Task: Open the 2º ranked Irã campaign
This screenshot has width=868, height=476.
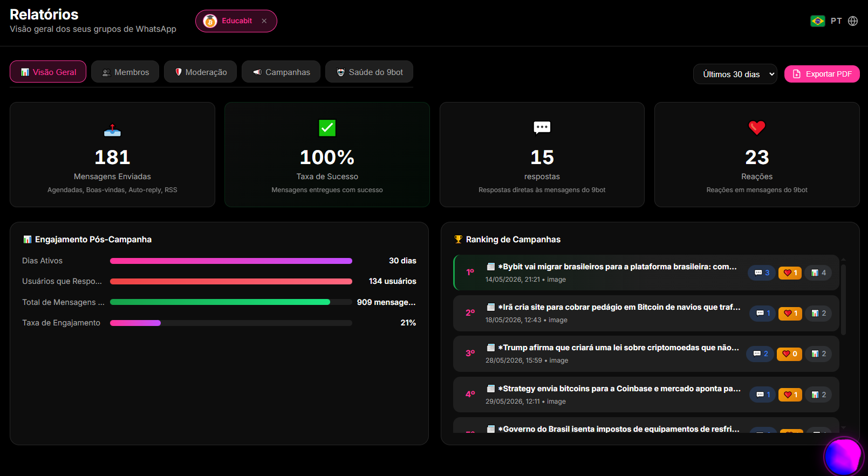Action: [646, 313]
